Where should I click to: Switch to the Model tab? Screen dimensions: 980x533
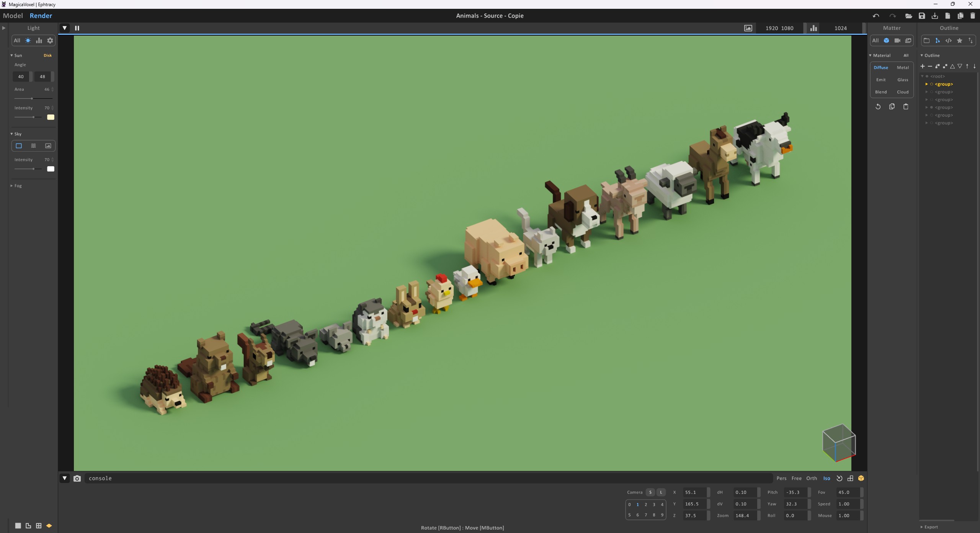point(13,16)
